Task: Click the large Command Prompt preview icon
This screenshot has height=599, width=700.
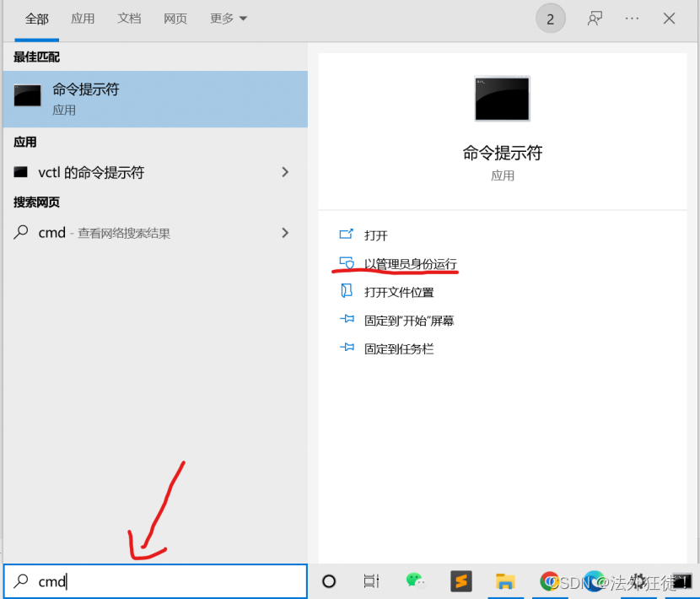Action: [502, 99]
